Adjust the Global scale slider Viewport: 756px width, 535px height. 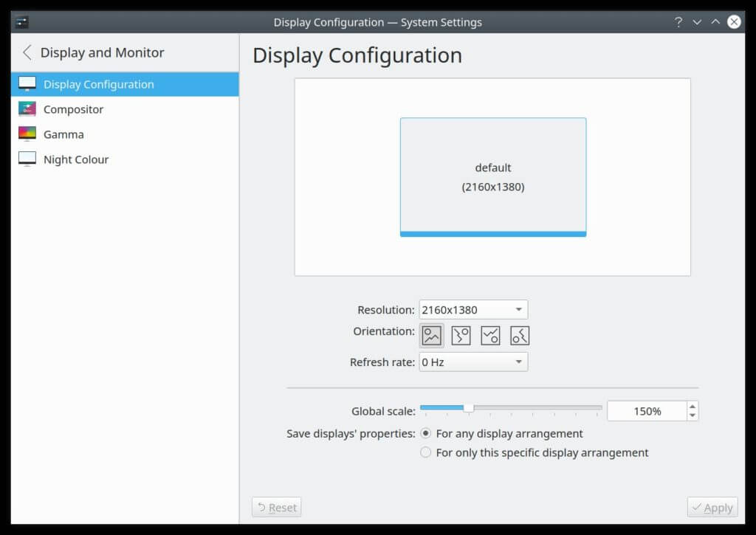[470, 407]
